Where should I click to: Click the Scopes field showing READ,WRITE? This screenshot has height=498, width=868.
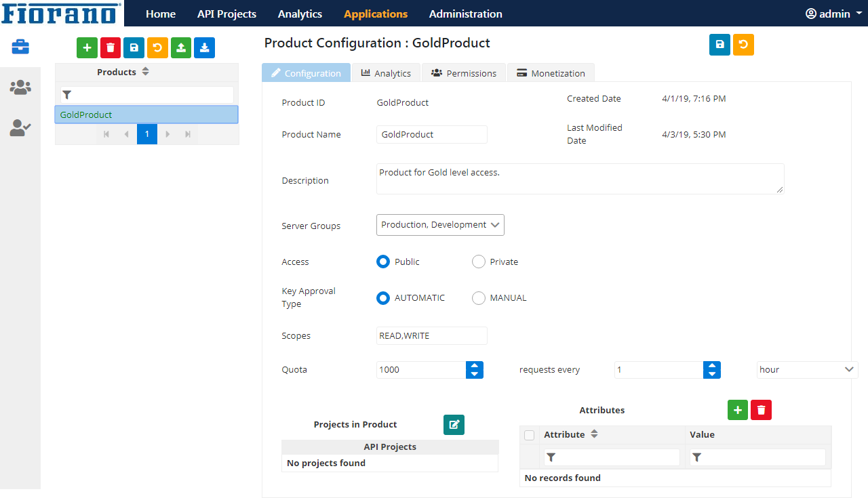pyautogui.click(x=432, y=335)
